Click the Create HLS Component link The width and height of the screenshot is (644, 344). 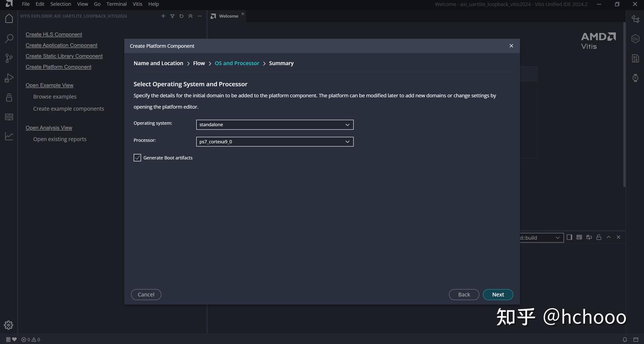pos(54,34)
